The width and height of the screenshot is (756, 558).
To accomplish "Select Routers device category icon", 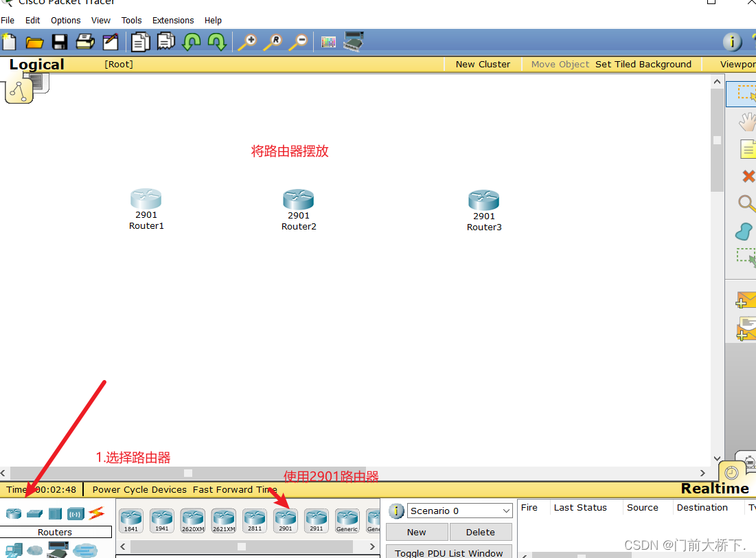I will click(14, 513).
